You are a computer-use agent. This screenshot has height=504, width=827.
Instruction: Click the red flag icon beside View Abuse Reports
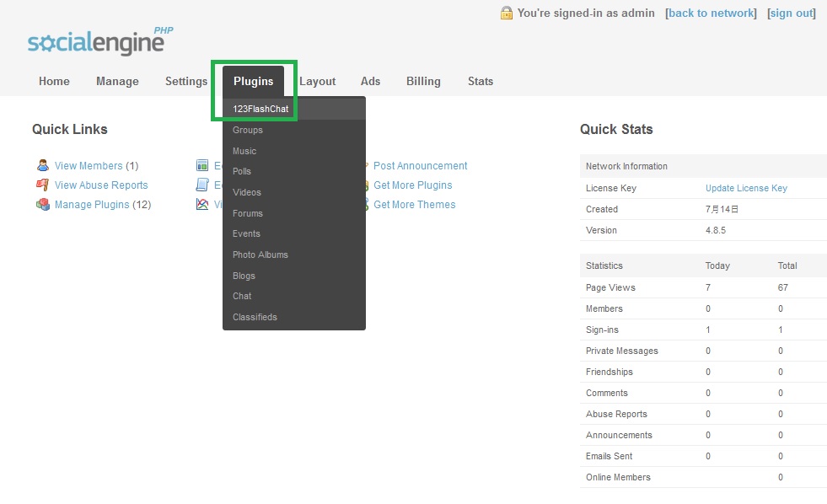[43, 185]
